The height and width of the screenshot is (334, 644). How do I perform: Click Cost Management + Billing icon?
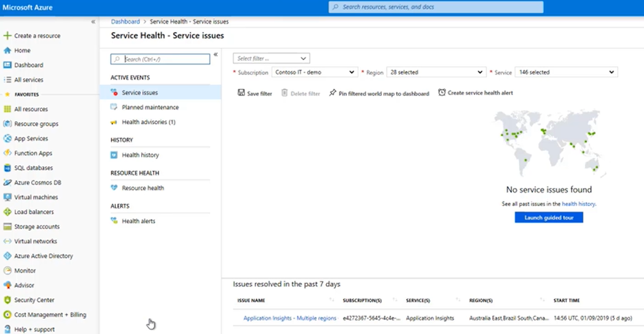[7, 315]
